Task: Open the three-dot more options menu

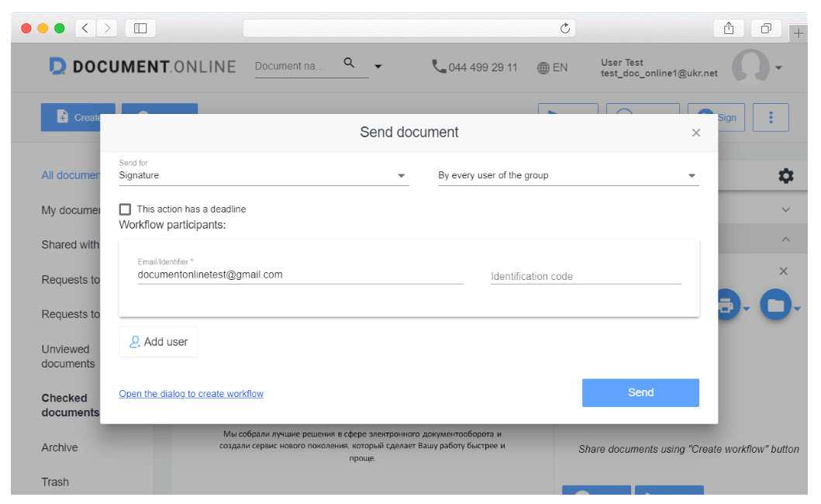Action: pyautogui.click(x=771, y=117)
